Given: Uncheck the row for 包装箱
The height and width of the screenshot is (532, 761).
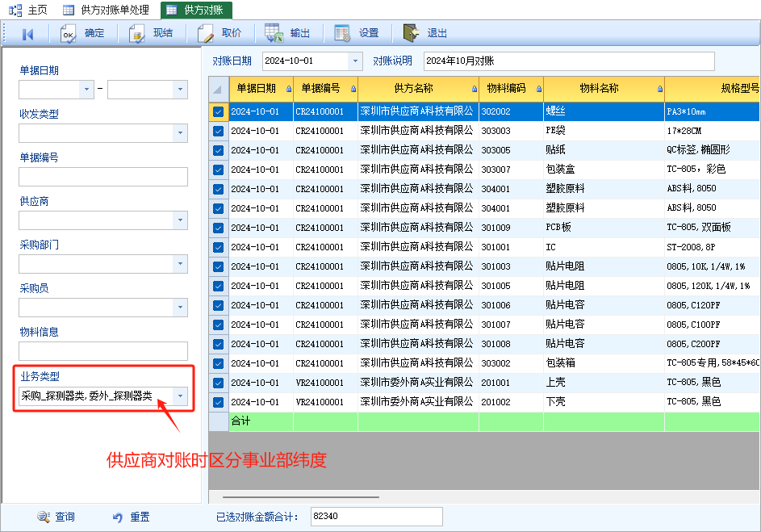Looking at the screenshot, I should [x=219, y=363].
